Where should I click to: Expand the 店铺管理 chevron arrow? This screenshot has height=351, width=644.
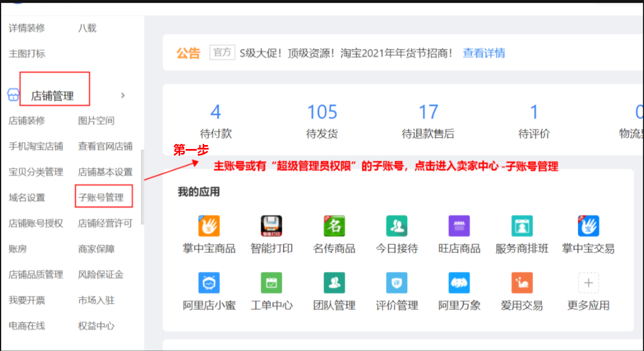click(123, 95)
